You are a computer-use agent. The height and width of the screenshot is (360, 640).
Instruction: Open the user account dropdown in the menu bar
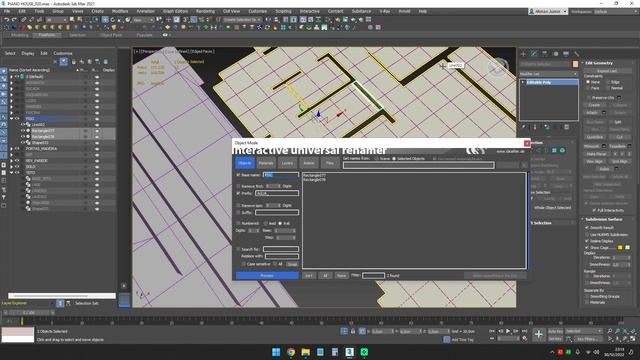[548, 11]
